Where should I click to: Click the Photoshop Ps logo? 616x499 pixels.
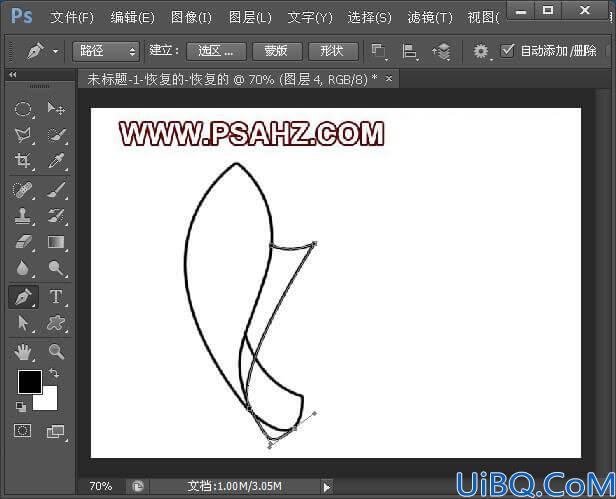coord(22,16)
